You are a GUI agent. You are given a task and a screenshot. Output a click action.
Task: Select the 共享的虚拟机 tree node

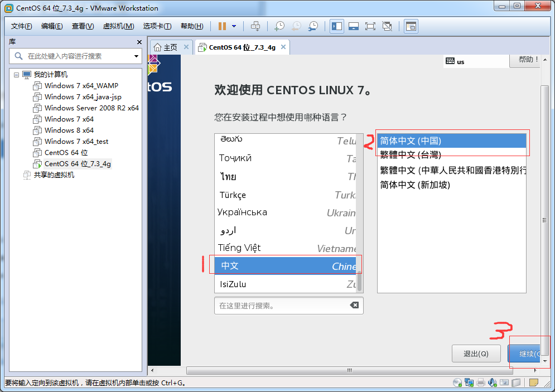pyautogui.click(x=54, y=175)
